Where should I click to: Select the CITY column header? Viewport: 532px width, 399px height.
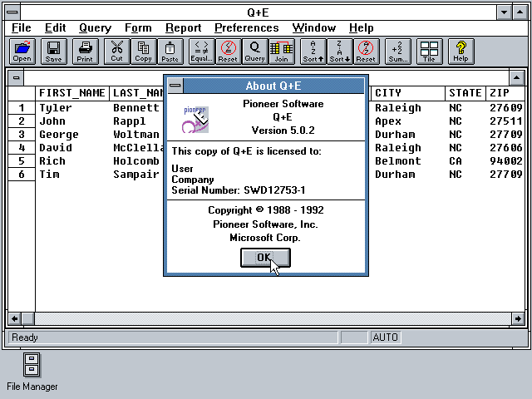(x=408, y=93)
